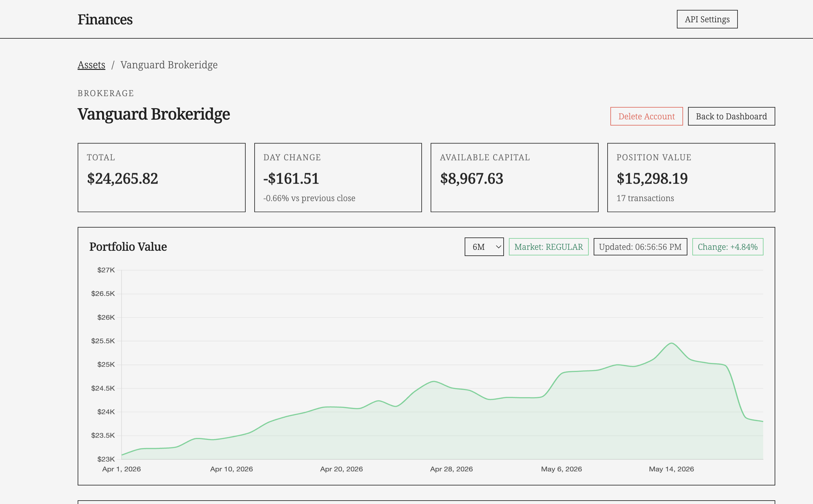Viewport: 813px width, 504px height.
Task: Click the May 14, 2026 axis label
Action: (x=671, y=469)
